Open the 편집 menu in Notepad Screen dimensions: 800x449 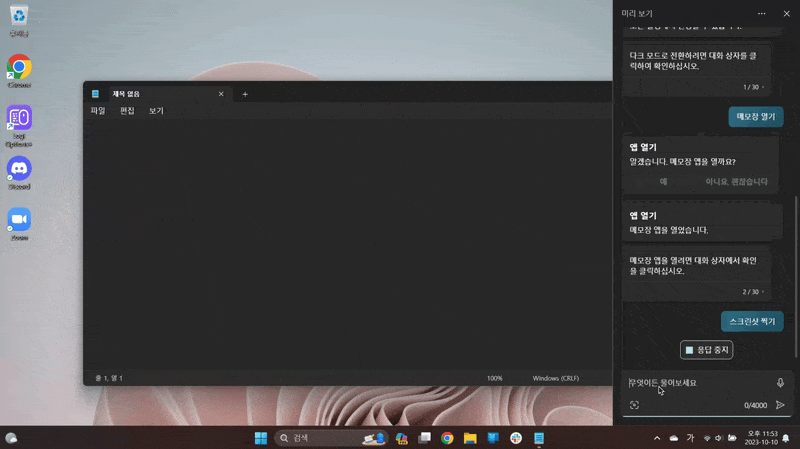tap(127, 111)
